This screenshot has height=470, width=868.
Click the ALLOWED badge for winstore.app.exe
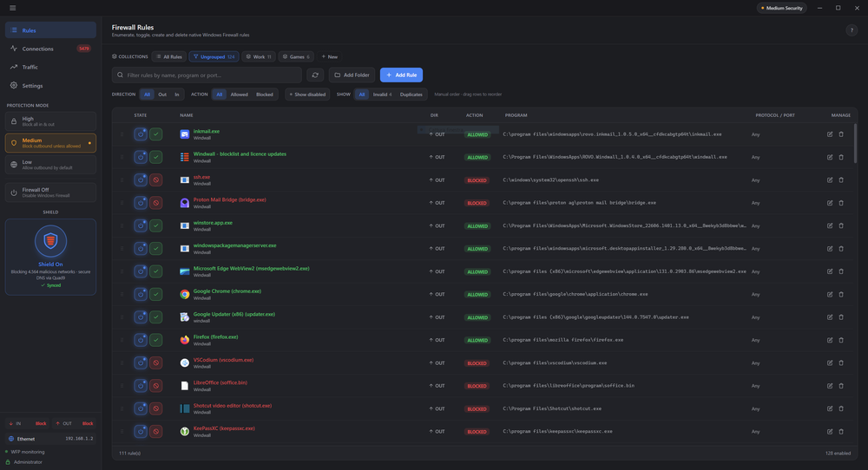(x=477, y=225)
